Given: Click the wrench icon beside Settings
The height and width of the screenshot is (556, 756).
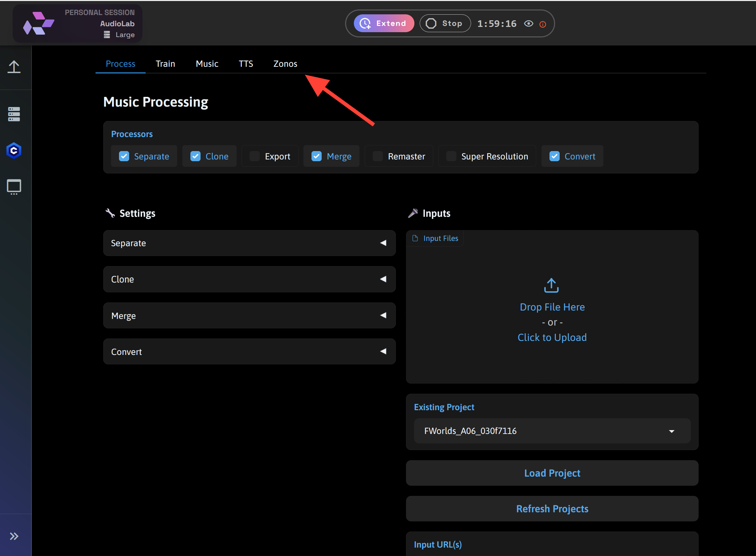Looking at the screenshot, I should [110, 213].
